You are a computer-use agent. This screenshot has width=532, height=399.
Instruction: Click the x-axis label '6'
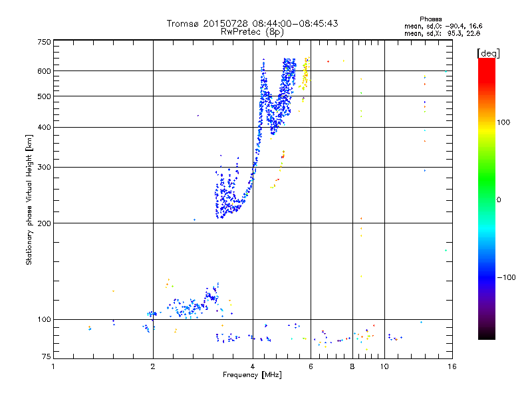click(311, 366)
